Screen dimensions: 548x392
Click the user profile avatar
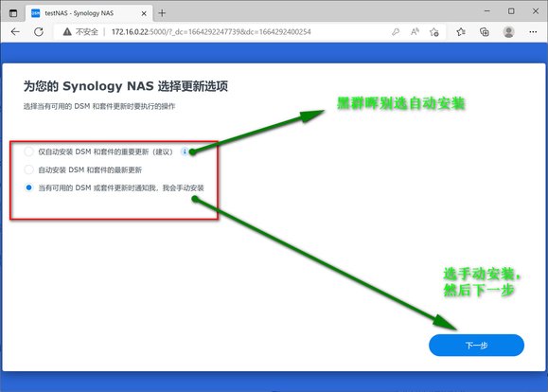508,32
